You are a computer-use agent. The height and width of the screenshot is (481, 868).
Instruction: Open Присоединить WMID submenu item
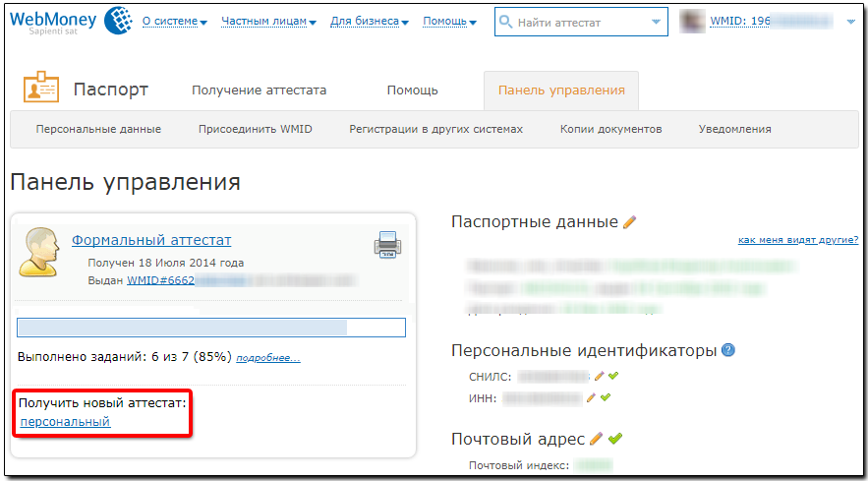tap(256, 129)
